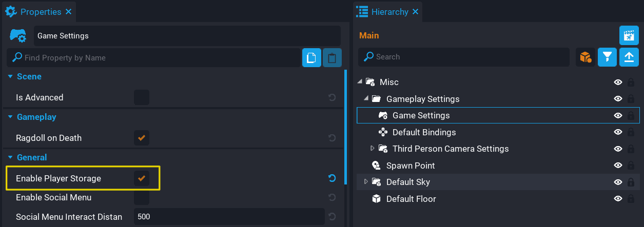
Task: Select the Default Floor object
Action: coord(411,199)
